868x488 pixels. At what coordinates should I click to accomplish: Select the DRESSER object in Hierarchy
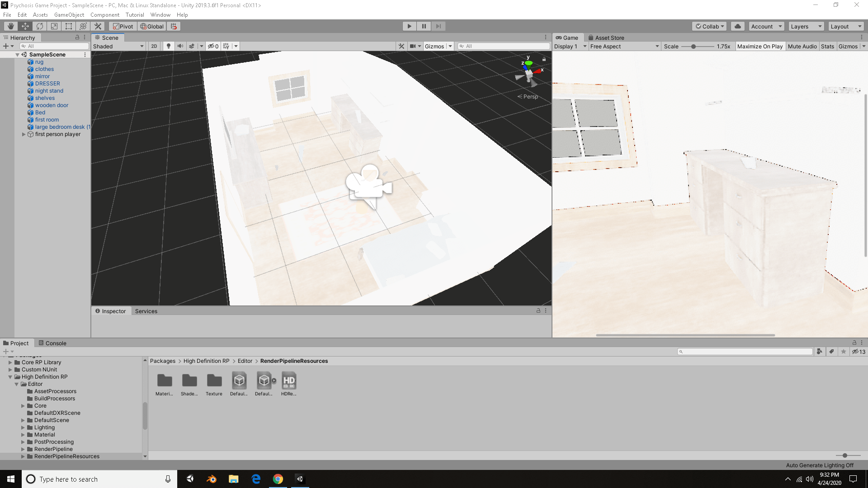point(47,84)
